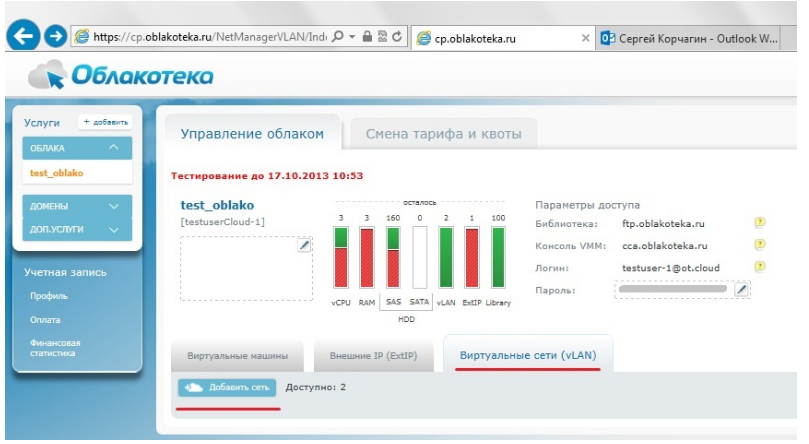This screenshot has height=444, width=809.
Task: Open the Профиль account link
Action: tap(48, 296)
